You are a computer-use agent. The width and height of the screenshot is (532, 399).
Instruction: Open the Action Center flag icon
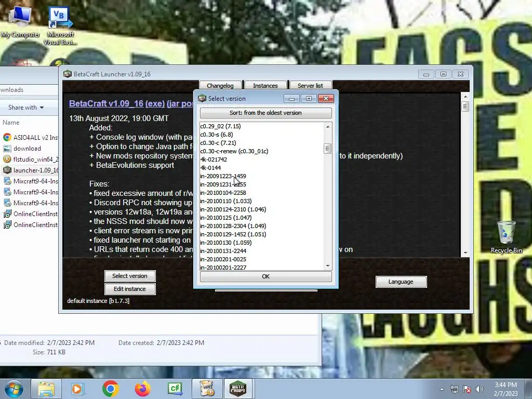[467, 389]
